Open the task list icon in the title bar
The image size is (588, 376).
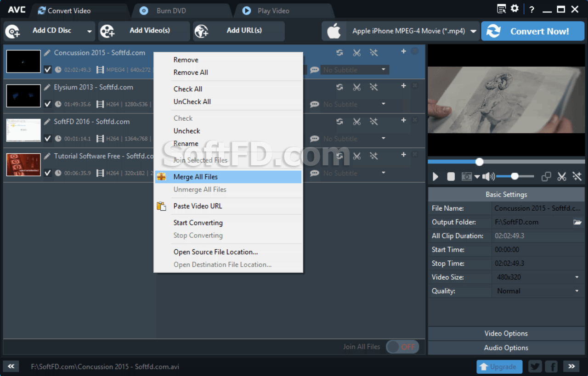pos(502,9)
